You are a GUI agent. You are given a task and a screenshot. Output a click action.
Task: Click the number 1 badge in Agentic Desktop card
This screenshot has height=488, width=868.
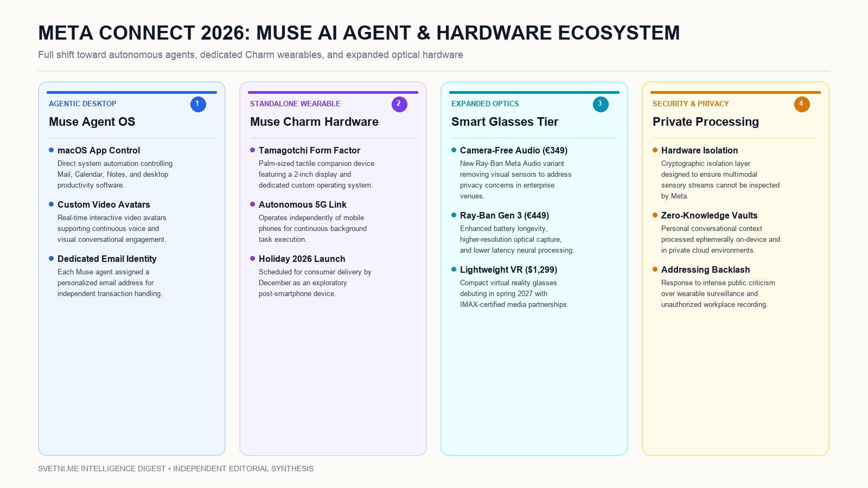(198, 104)
